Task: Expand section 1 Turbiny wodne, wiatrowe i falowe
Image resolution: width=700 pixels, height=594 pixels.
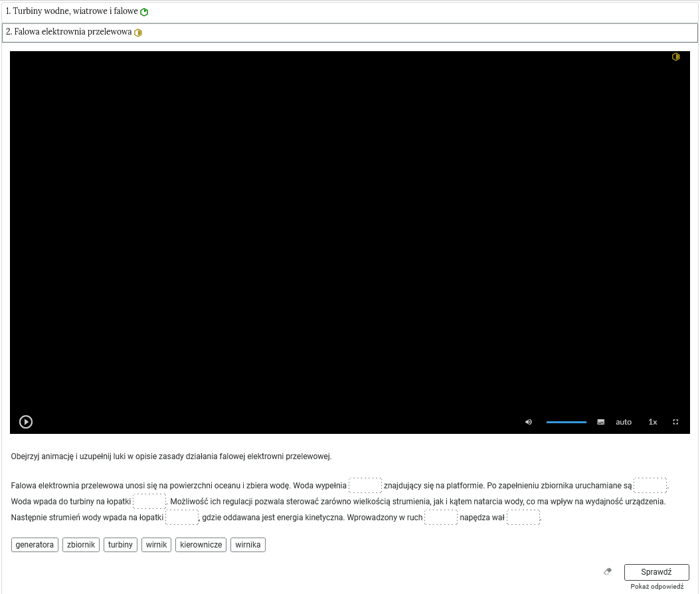Action: [72, 11]
